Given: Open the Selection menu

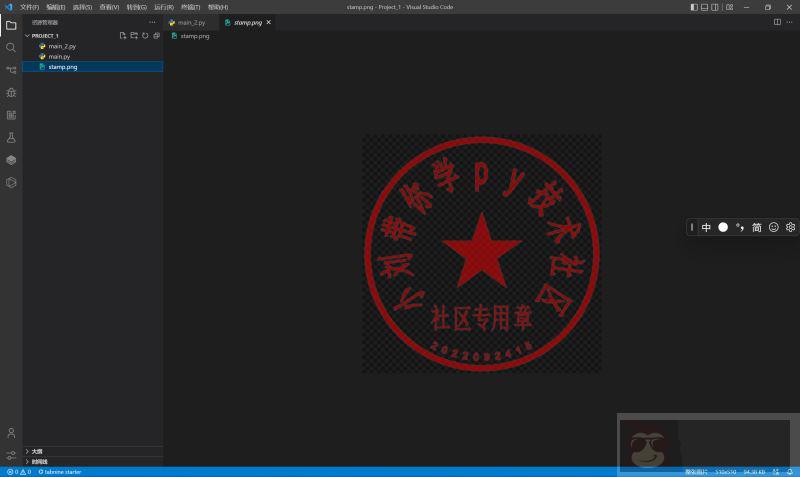Looking at the screenshot, I should pos(82,7).
